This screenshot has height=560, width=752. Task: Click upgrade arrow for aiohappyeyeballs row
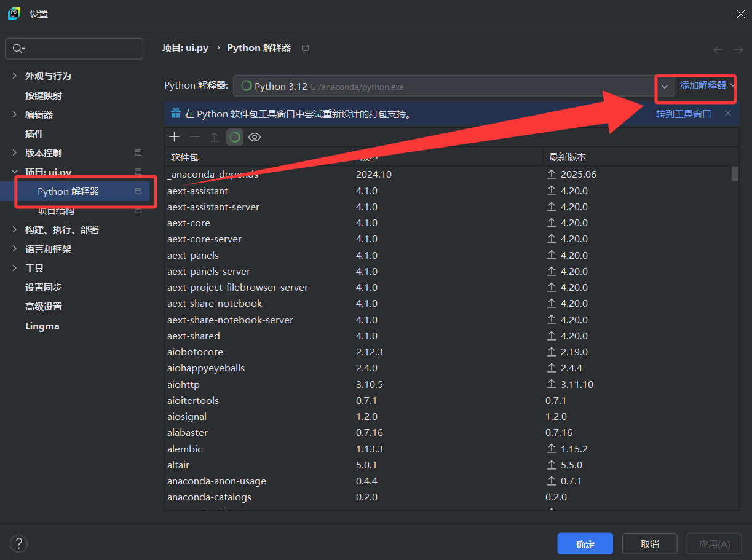pos(552,368)
